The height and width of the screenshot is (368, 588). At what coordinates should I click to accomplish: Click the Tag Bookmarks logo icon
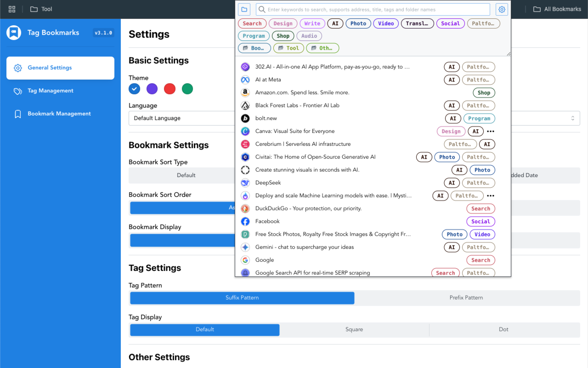(x=14, y=33)
